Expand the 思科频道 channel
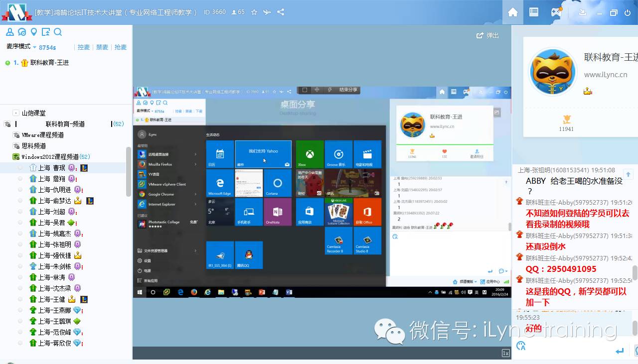 (33, 146)
